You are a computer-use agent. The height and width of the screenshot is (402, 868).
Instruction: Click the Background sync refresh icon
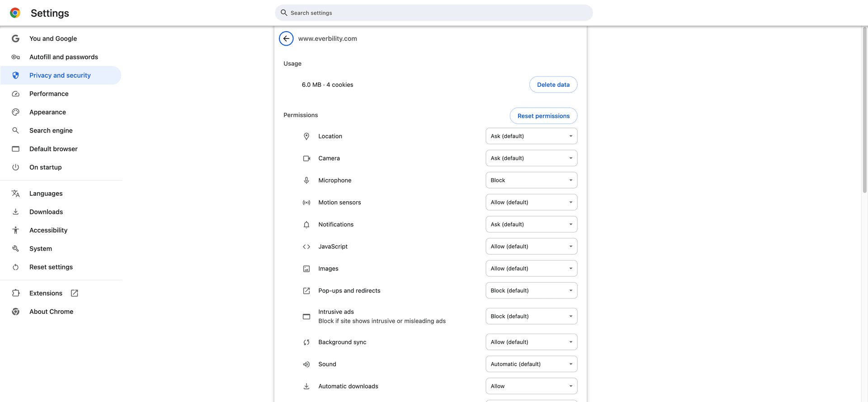pyautogui.click(x=307, y=342)
